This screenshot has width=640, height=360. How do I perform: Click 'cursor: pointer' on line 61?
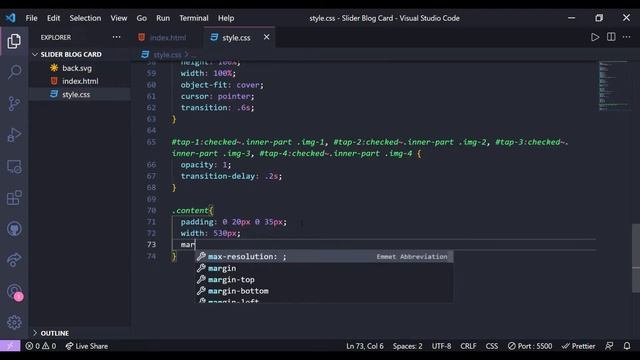point(217,96)
